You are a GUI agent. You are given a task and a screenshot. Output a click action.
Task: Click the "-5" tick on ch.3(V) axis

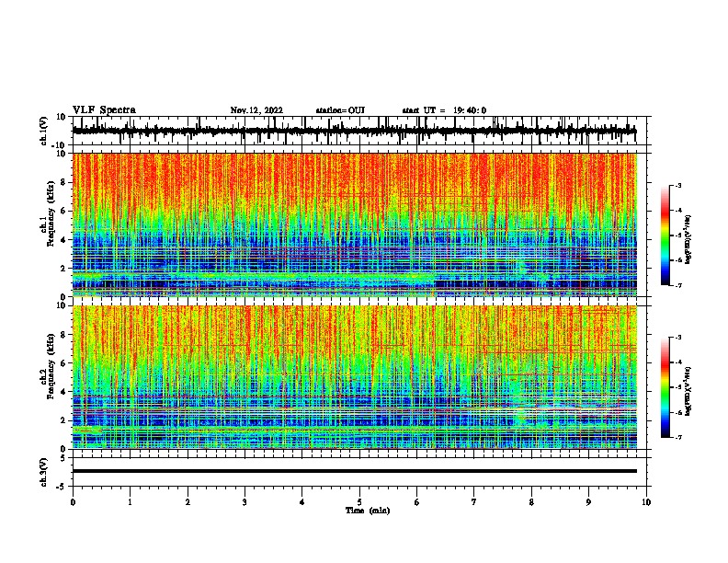(63, 486)
